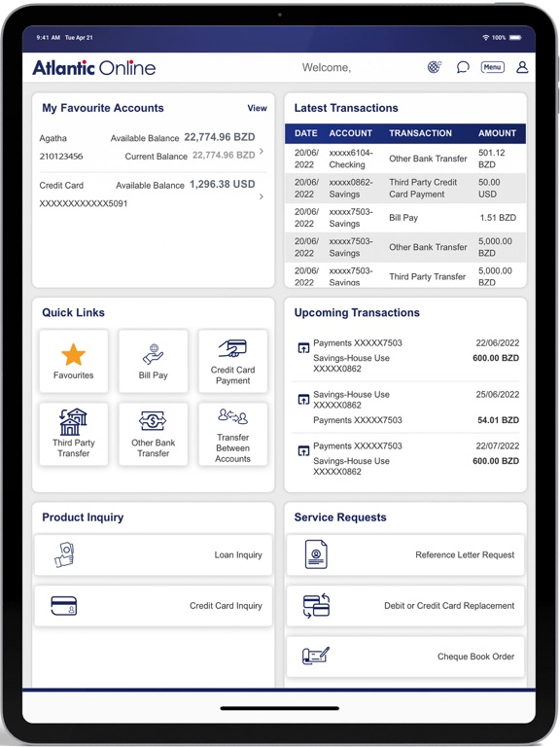Viewport: 560px width, 747px height.
Task: Click card number XXXXXXXXXXXX5091
Action: [84, 203]
